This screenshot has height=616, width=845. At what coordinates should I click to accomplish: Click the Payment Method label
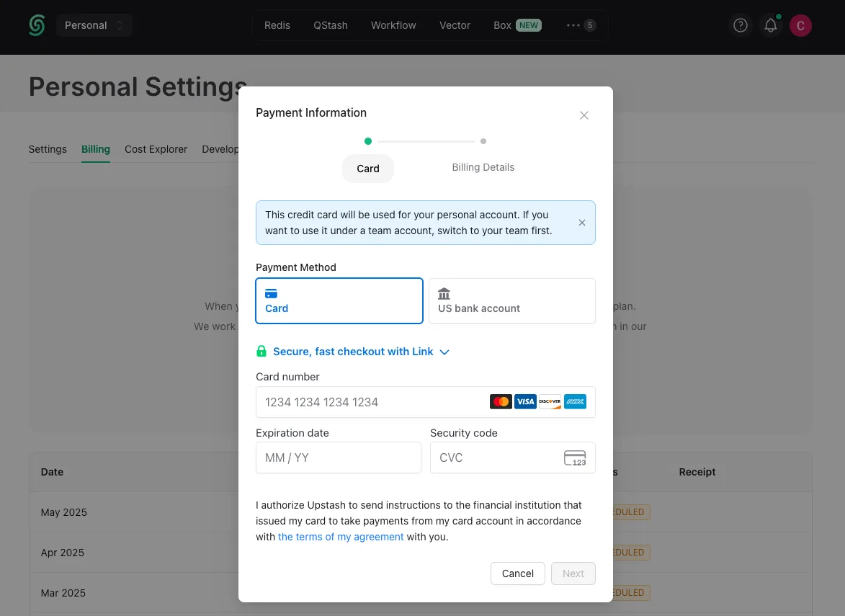pos(296,267)
